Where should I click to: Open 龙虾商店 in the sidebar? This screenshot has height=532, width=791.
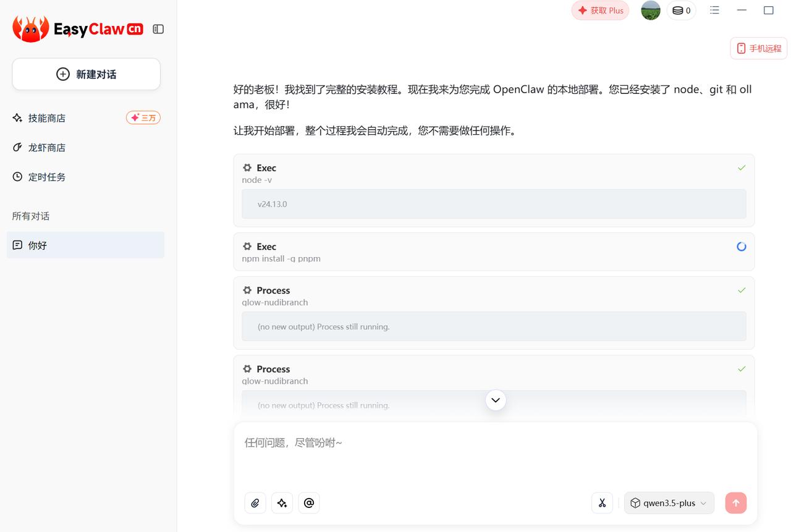[x=47, y=148]
